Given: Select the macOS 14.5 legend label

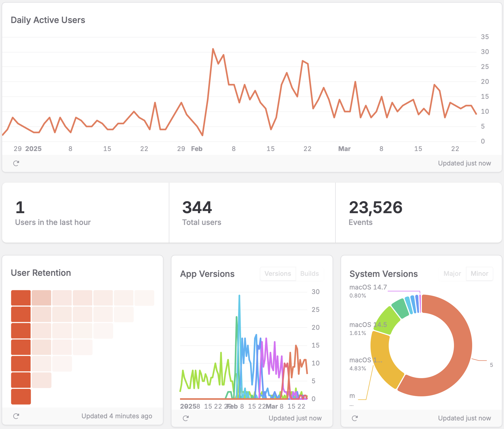Looking at the screenshot, I should (x=368, y=325).
